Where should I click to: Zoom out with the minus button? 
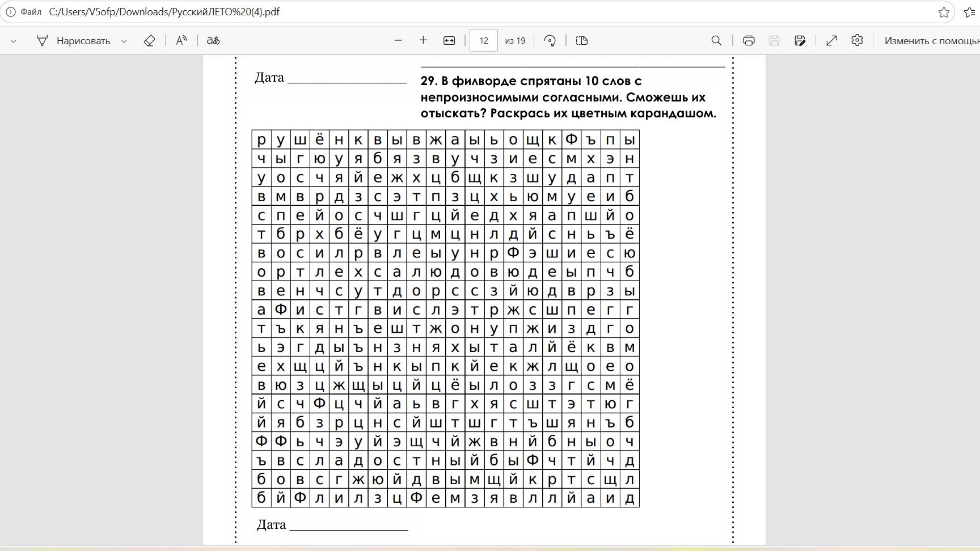[x=398, y=40]
